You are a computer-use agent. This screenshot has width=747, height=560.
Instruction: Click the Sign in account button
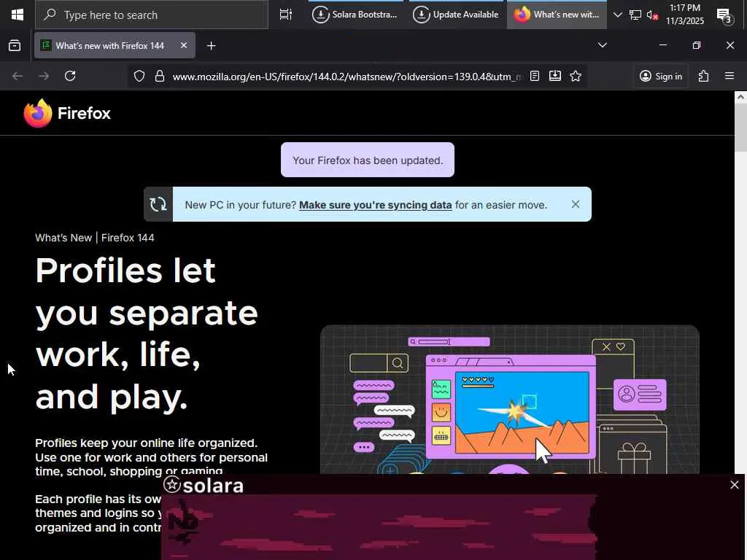(661, 76)
